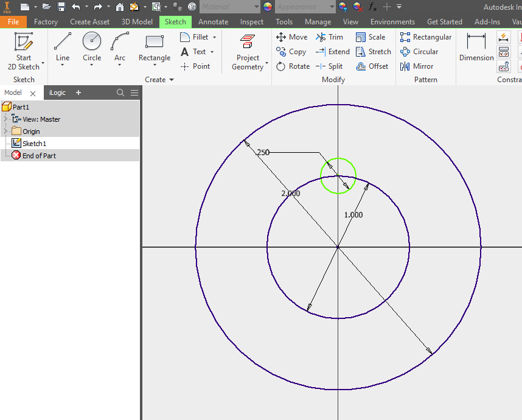Activate the Rotate tool
The height and width of the screenshot is (420, 522).
(293, 66)
